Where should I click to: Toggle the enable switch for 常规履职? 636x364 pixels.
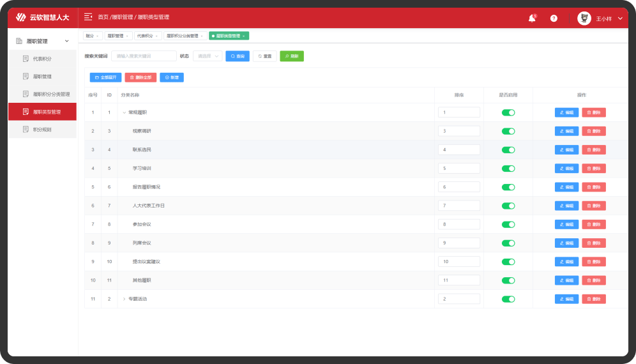508,112
